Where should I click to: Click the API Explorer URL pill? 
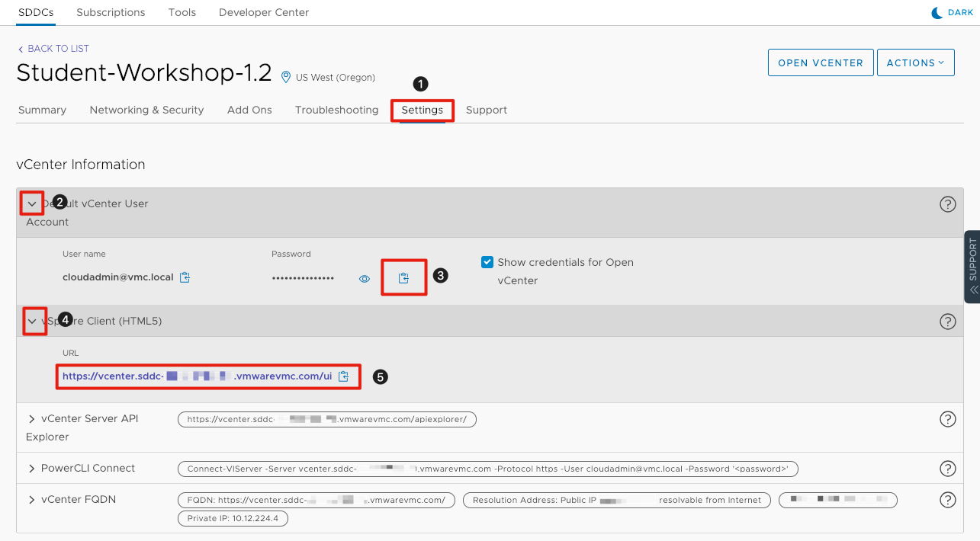[327, 419]
